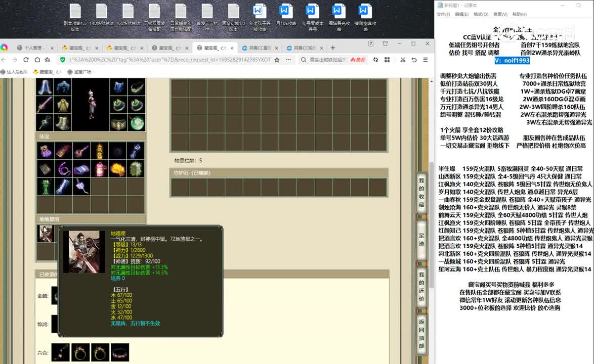Image resolution: width=594 pixels, height=364 pixels.
Task: Click the highlighted text V: noif1993 in Notepad
Action: pyautogui.click(x=512, y=61)
